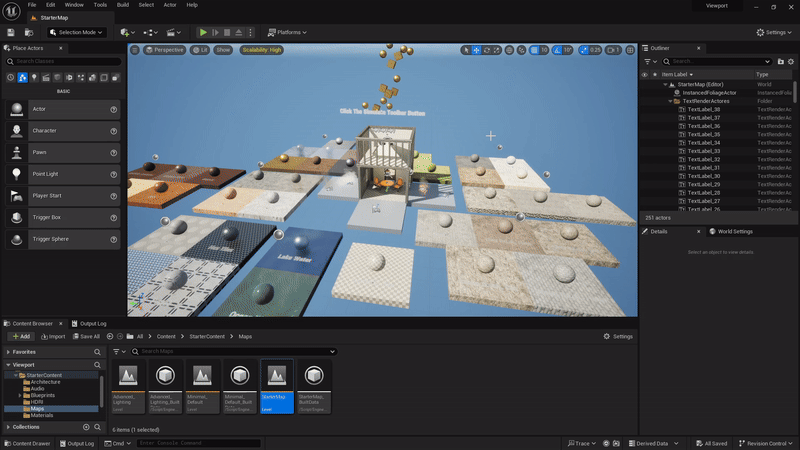Expand the Blueprints folder in the tree
800x450 pixels.
click(x=20, y=395)
